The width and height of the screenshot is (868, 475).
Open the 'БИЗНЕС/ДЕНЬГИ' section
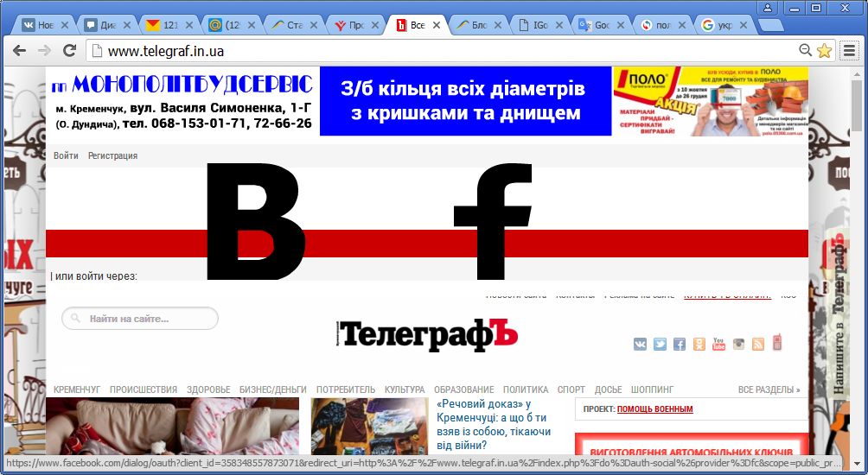(x=273, y=389)
